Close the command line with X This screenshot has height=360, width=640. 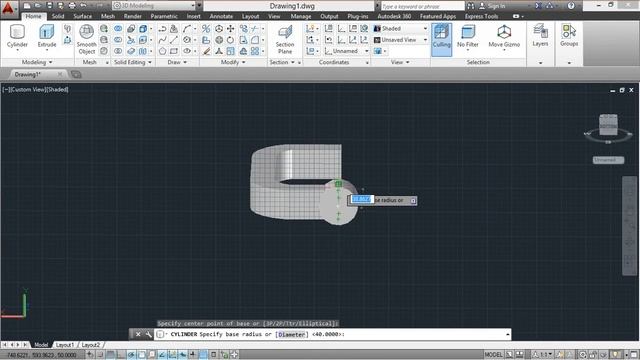[138, 334]
